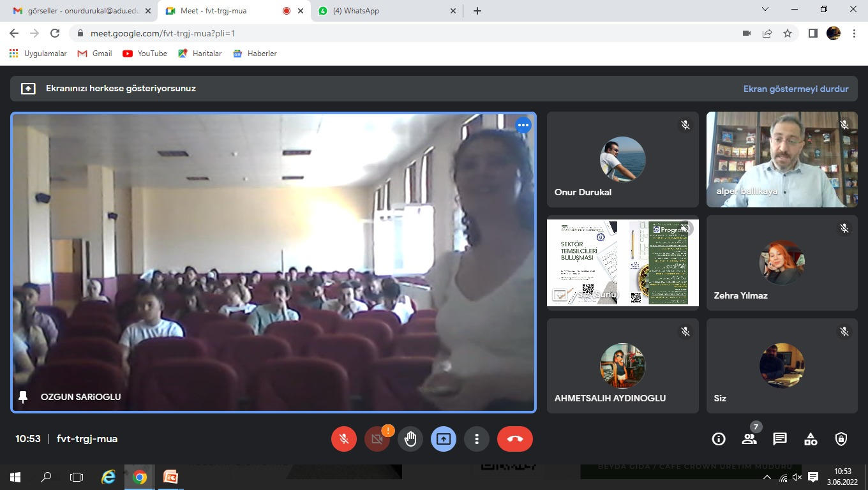Expand Chrome tab search chevron
868x490 pixels.
coord(766,10)
